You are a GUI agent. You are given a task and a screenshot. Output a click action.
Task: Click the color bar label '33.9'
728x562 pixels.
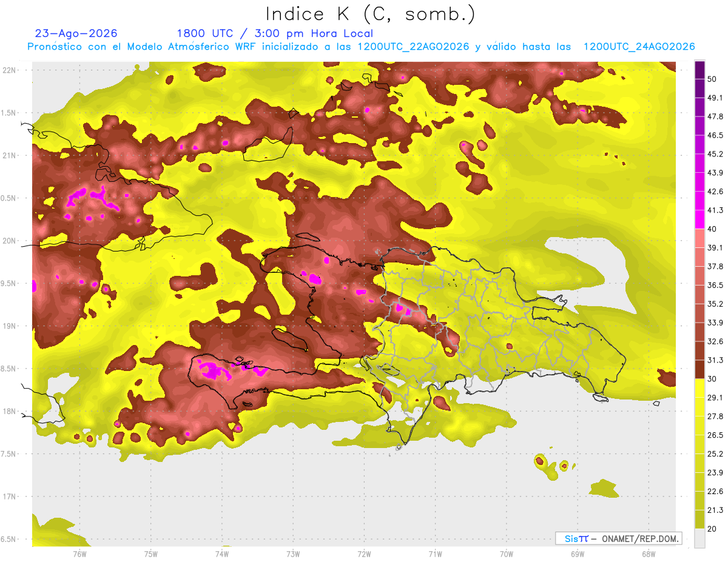[715, 323]
